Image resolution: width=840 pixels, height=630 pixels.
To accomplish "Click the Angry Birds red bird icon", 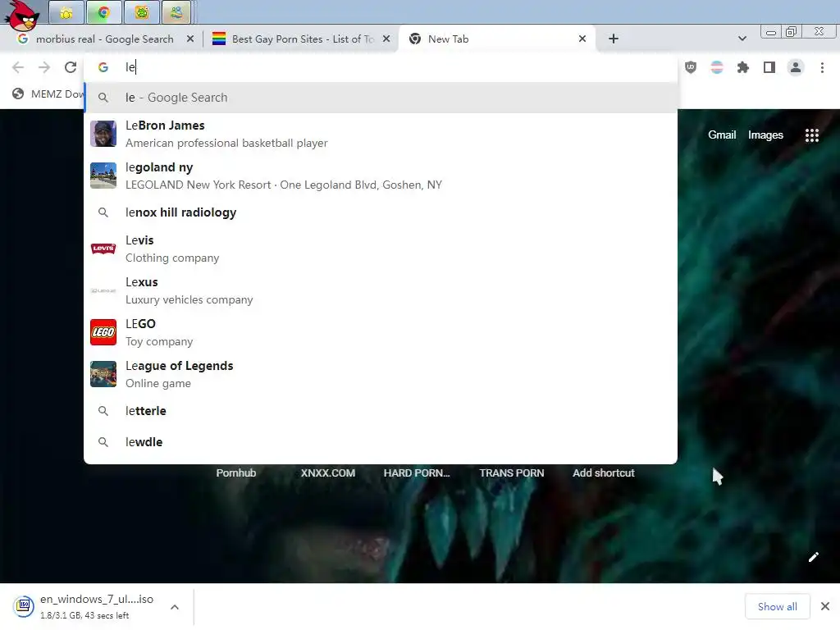I will point(22,15).
